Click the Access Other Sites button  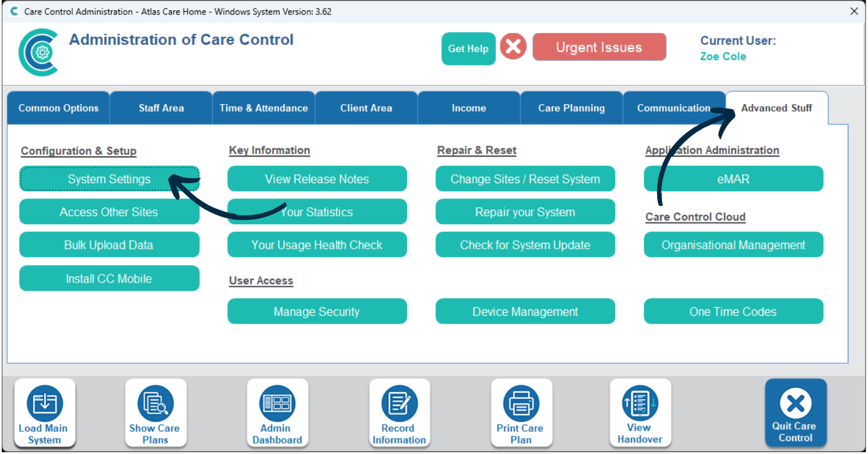[109, 212]
